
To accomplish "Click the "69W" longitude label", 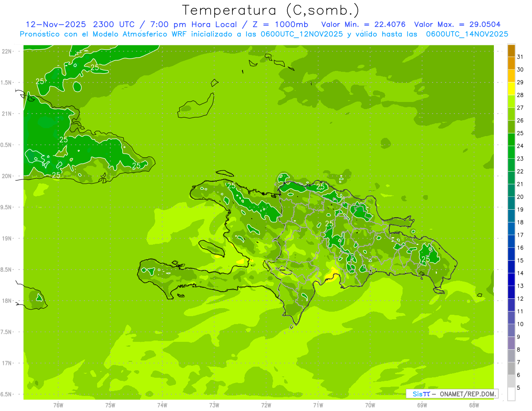I will 422,405.
